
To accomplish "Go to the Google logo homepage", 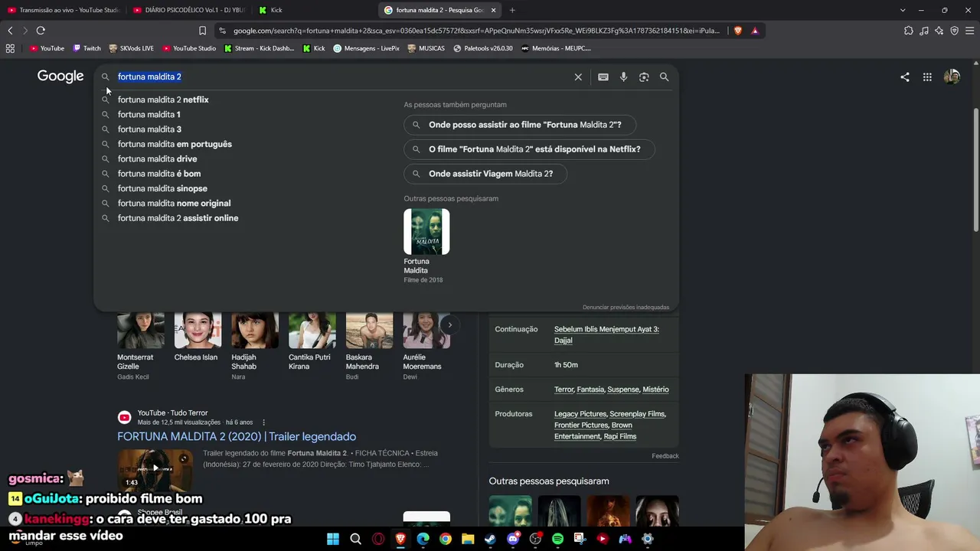I will point(60,77).
